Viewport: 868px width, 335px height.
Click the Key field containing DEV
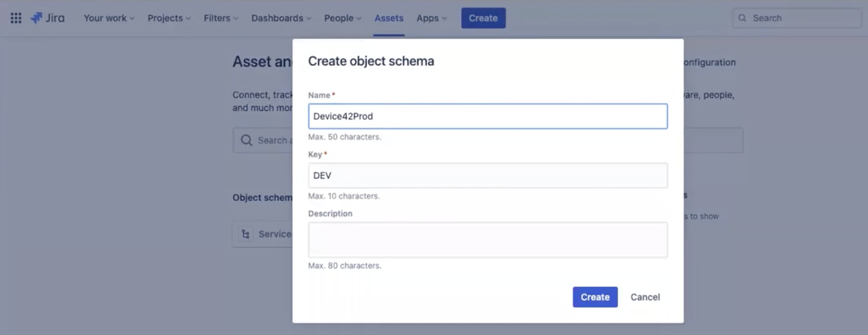487,175
